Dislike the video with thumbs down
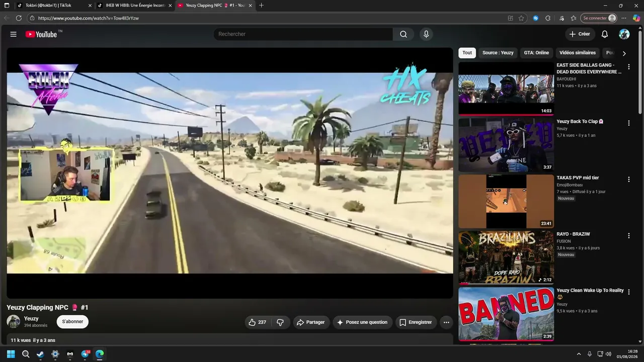 (281, 322)
